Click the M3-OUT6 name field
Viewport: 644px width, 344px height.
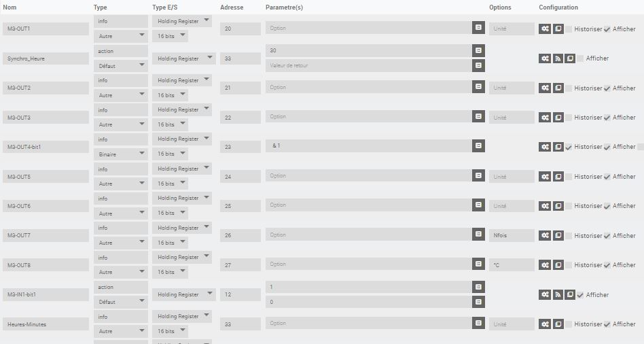[46, 206]
